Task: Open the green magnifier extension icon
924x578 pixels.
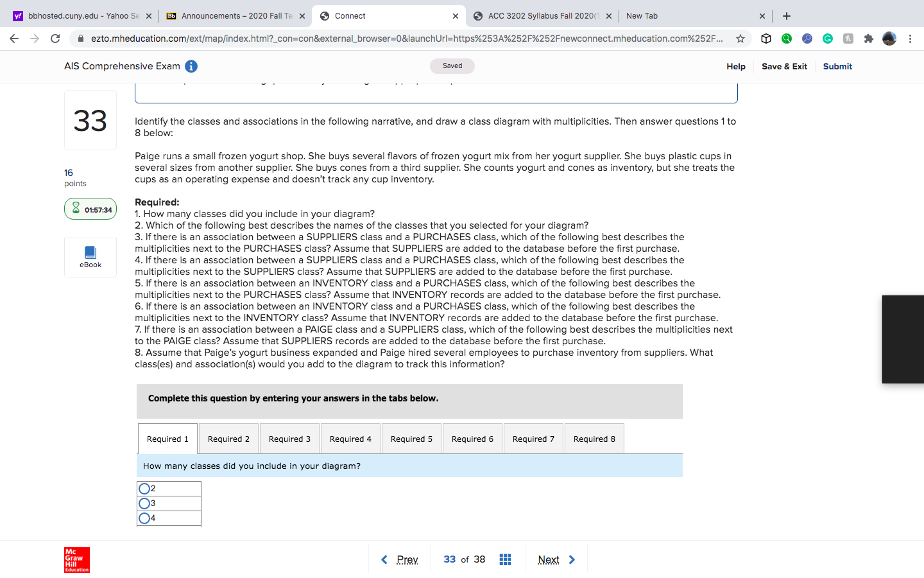Action: (787, 39)
